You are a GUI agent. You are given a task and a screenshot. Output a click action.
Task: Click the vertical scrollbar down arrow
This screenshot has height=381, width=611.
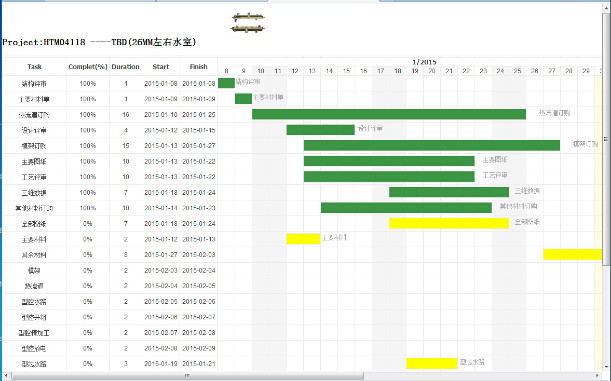pos(606,367)
